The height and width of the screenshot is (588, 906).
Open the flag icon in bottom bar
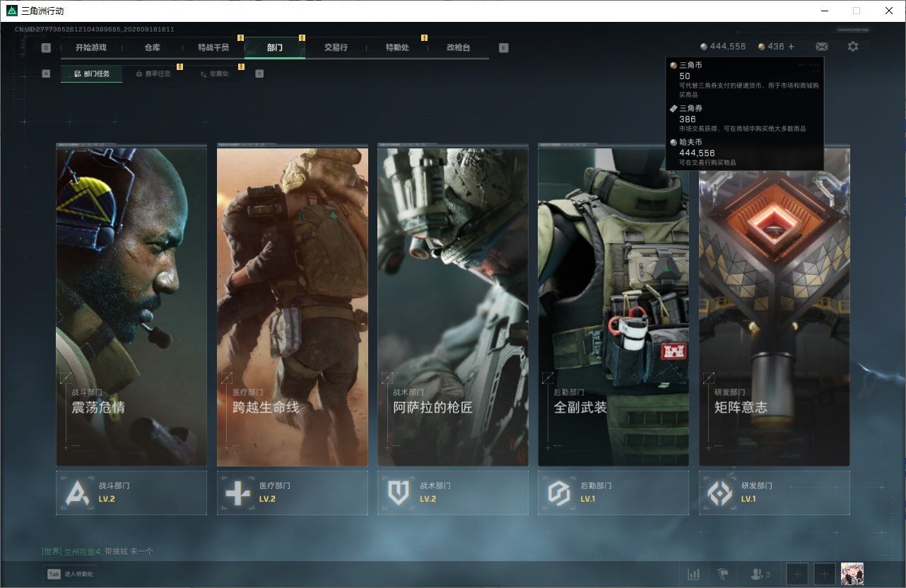coord(723,575)
